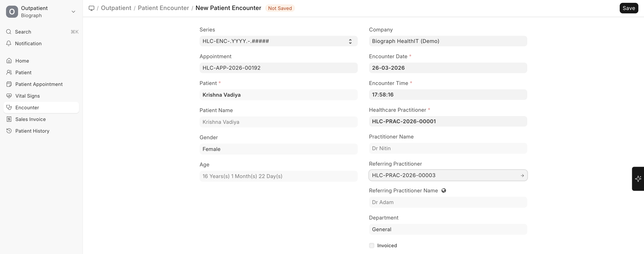Save the new patient encounter
Screen dimensions: 644x254
point(629,8)
